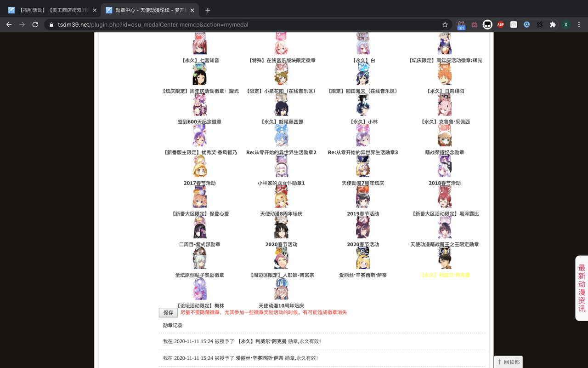Bookmark this page with the star icon

tap(445, 25)
